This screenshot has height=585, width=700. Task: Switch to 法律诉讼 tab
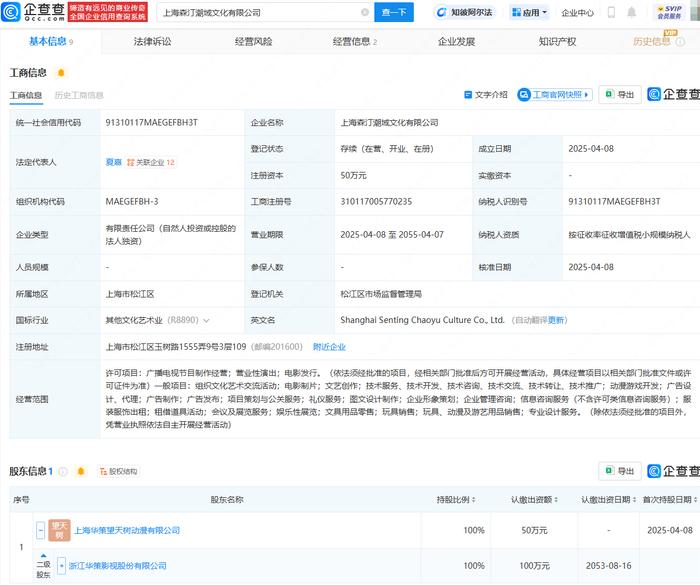click(x=152, y=42)
